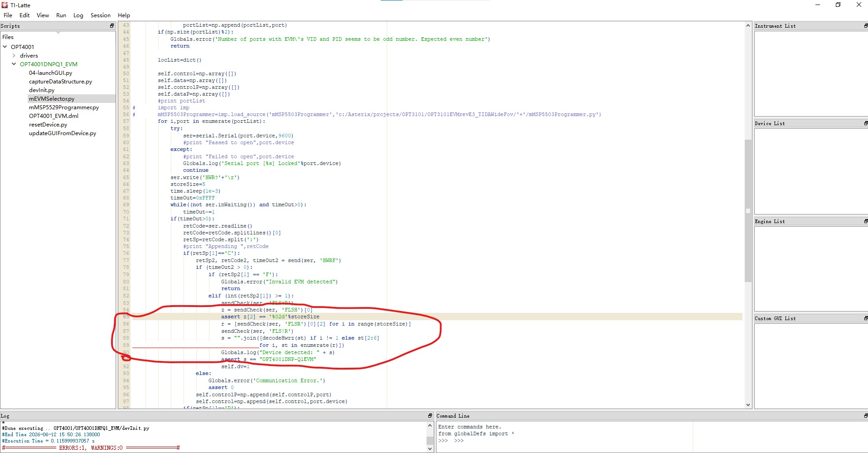
Task: Open the Session menu
Action: (100, 15)
